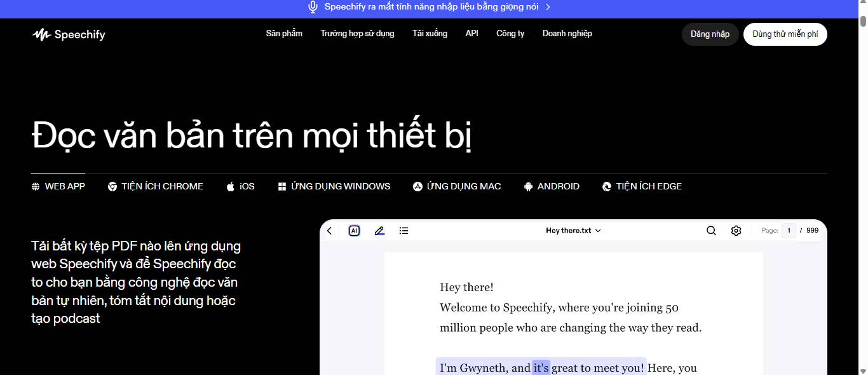Click the Windows logo icon
This screenshot has height=375, width=868.
[282, 187]
